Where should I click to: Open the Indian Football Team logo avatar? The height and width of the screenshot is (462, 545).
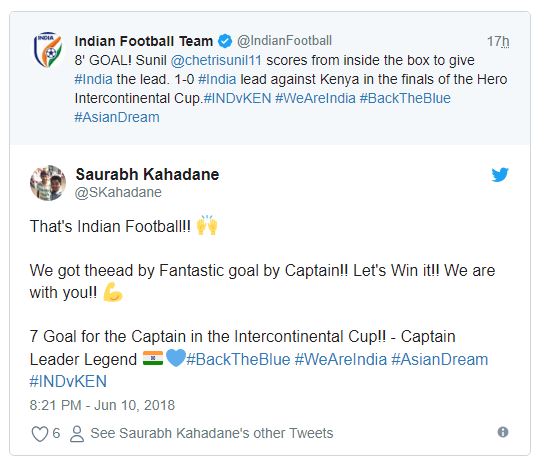[x=48, y=49]
